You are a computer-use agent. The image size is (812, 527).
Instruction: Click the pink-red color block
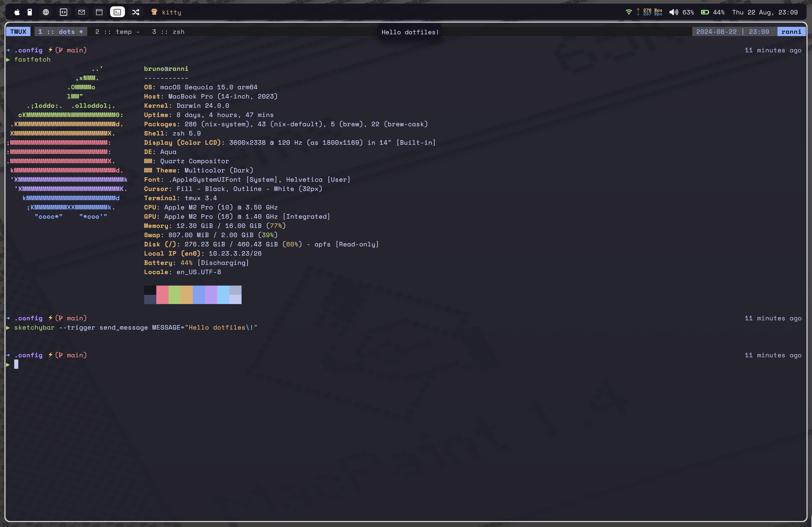point(162,295)
